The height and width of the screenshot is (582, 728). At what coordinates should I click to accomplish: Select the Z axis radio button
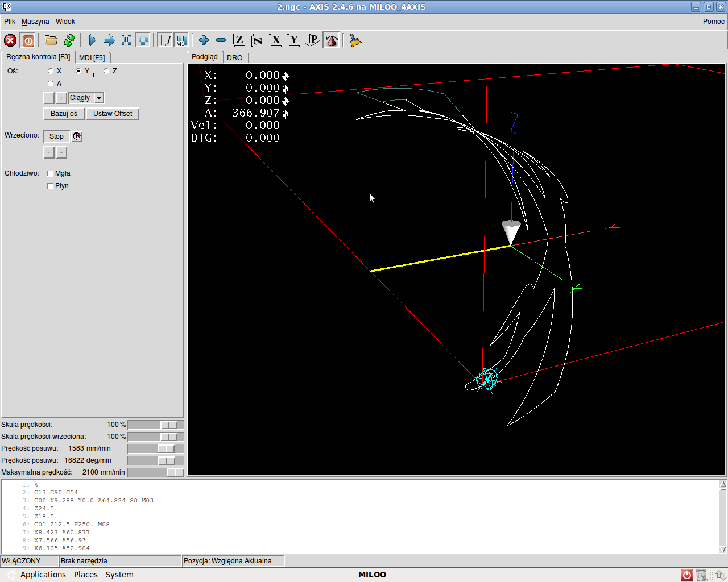click(x=106, y=71)
